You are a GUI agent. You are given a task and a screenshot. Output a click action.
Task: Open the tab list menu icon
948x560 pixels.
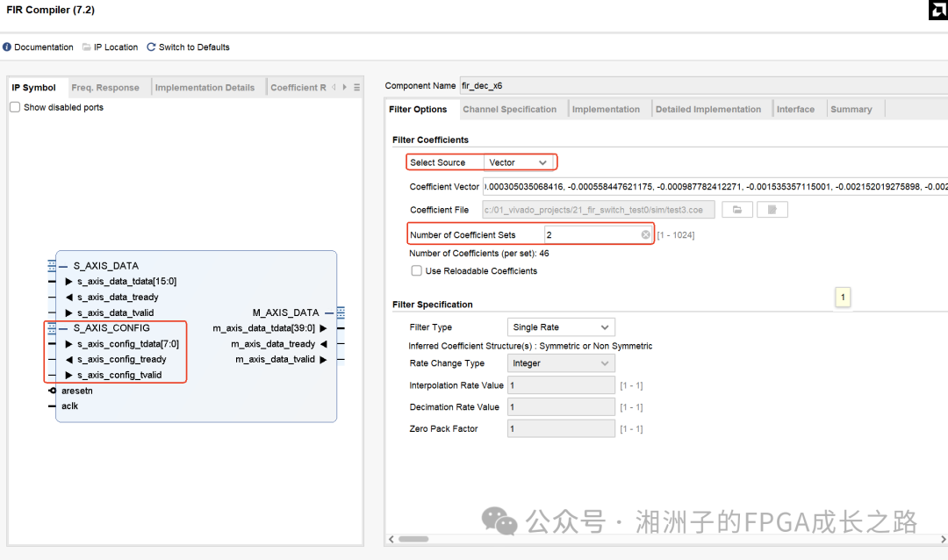click(356, 88)
